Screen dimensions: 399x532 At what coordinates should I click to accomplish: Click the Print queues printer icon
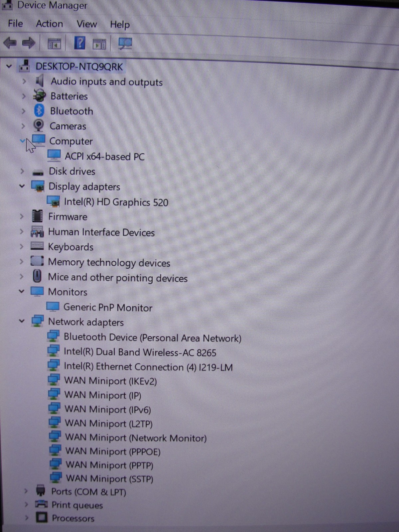click(41, 504)
